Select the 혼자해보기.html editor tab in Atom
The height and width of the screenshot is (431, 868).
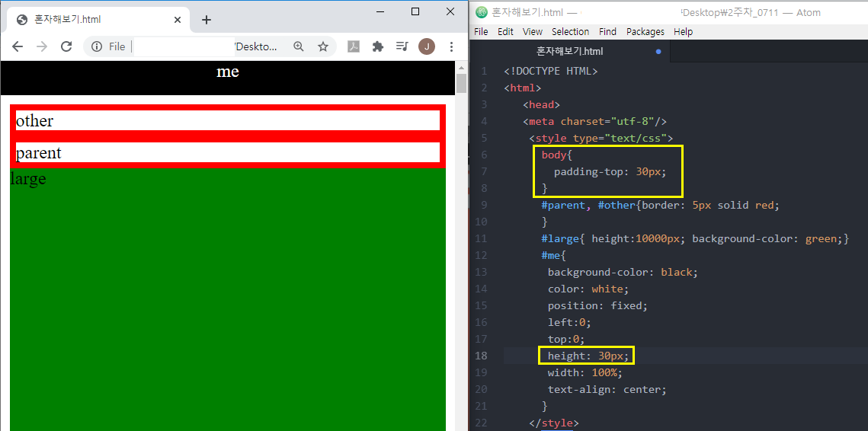click(569, 52)
